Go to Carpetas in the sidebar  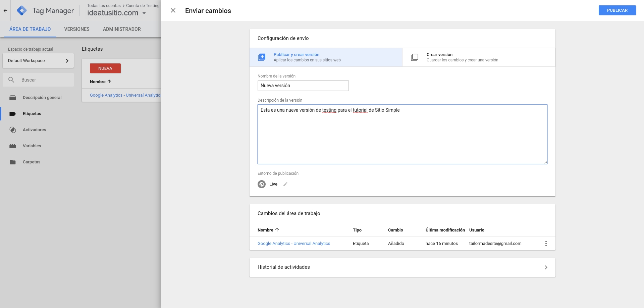(x=32, y=162)
